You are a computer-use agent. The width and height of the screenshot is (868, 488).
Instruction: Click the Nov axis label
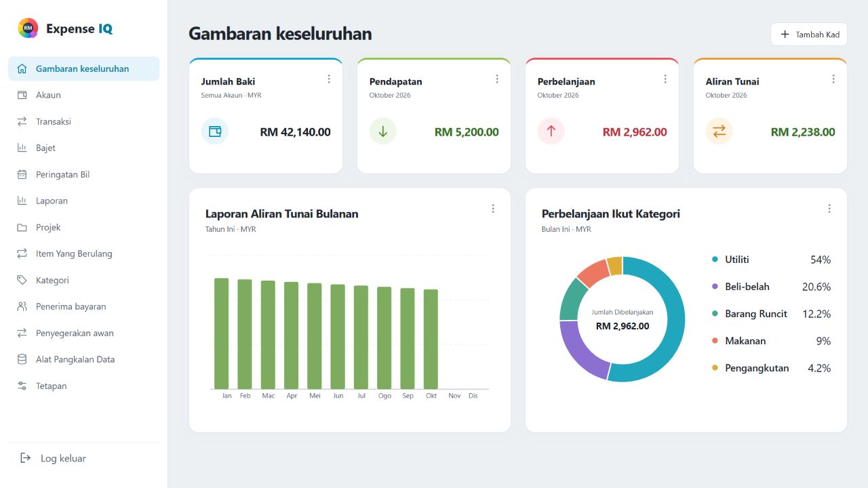pyautogui.click(x=454, y=396)
